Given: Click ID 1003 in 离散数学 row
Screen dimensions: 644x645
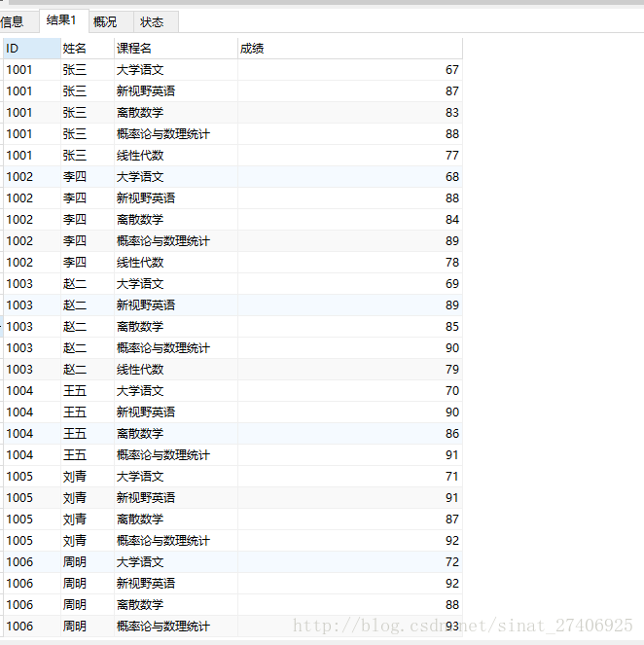Looking at the screenshot, I should point(32,327).
